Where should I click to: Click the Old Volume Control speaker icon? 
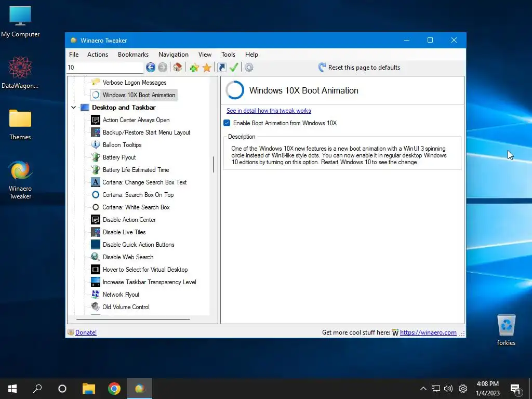tap(96, 307)
